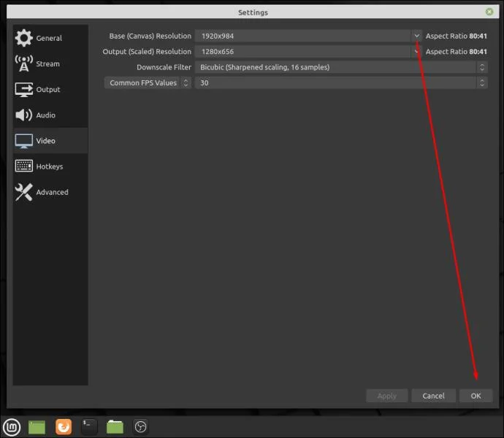The width and height of the screenshot is (504, 438).
Task: Launch the orange Firefox taskbar icon
Action: tap(64, 427)
